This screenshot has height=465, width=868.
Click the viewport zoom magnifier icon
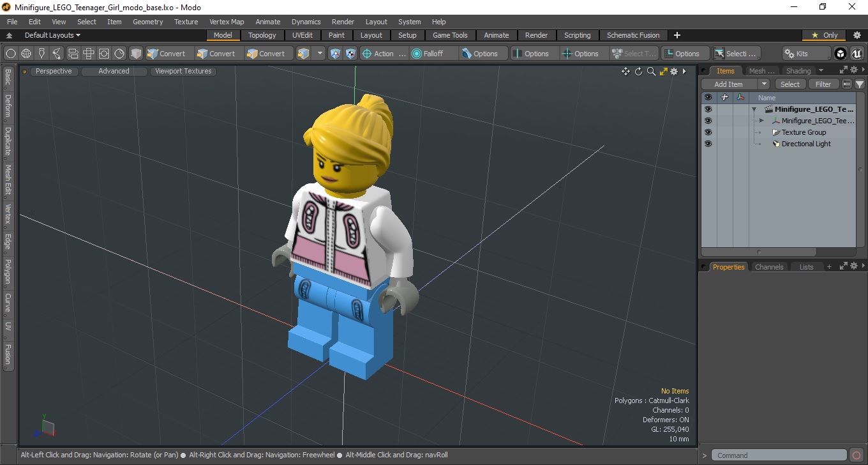[x=651, y=72]
